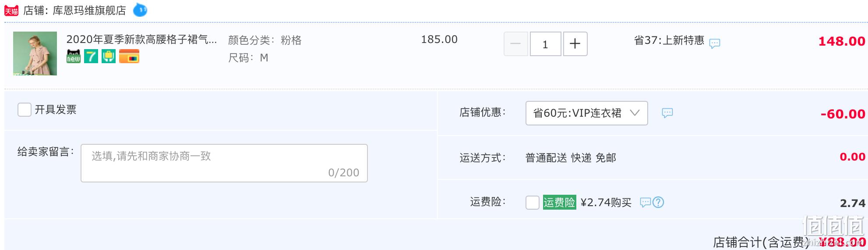The width and height of the screenshot is (868, 250).
Task: Click the green 'new' product badge
Action: point(74,57)
